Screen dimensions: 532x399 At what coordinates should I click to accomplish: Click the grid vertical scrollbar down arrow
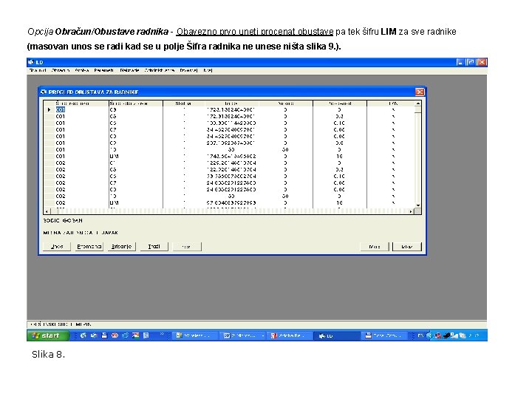click(x=418, y=205)
